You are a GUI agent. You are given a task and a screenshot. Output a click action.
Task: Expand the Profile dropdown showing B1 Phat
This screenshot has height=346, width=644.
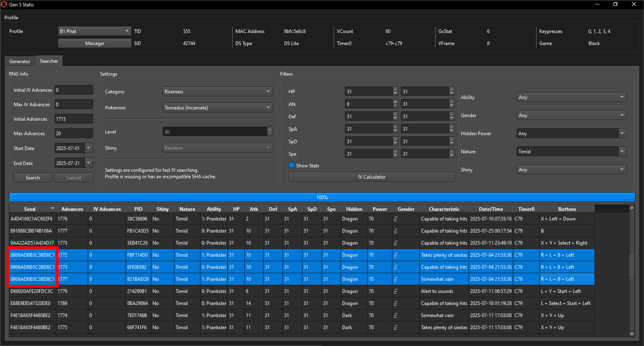[95, 31]
